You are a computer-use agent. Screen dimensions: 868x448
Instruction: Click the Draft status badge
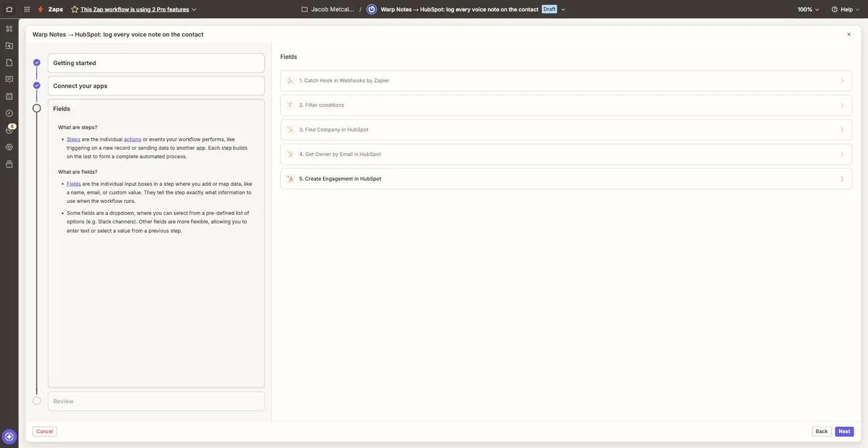549,9
